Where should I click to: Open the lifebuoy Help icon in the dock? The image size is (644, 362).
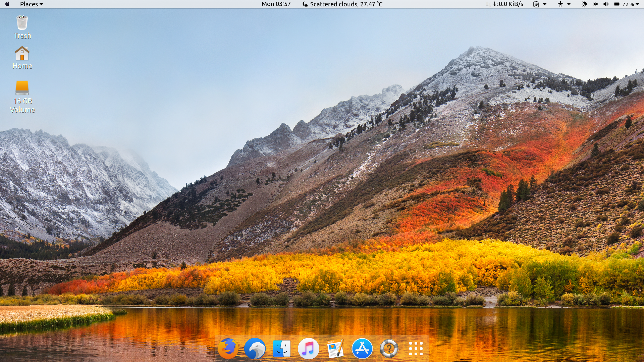pos(388,349)
